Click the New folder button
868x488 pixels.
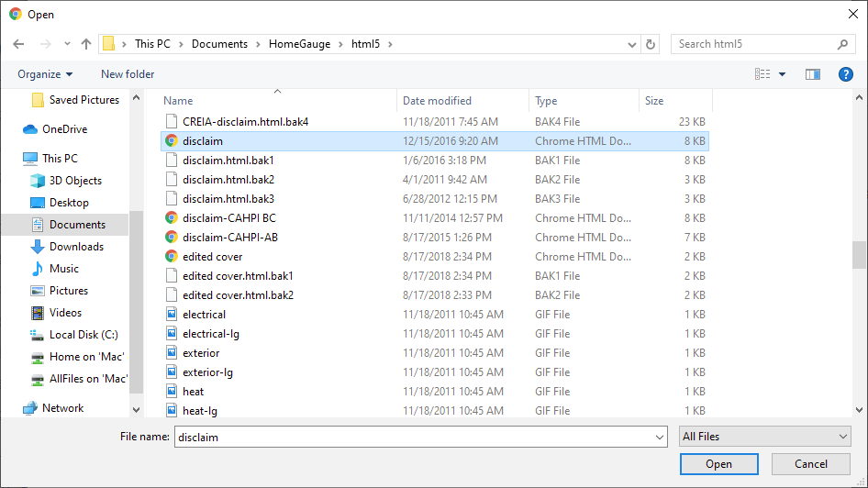[128, 74]
